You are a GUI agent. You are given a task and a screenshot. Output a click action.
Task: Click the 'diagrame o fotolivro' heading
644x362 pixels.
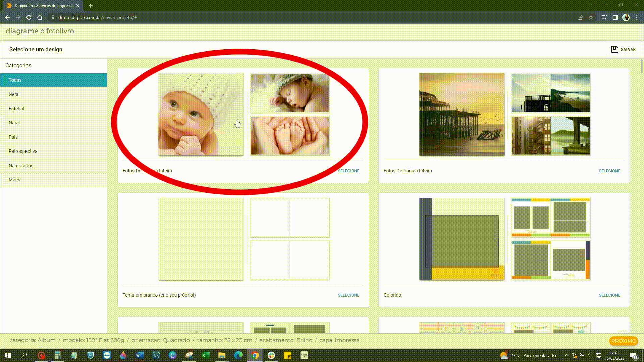click(40, 31)
